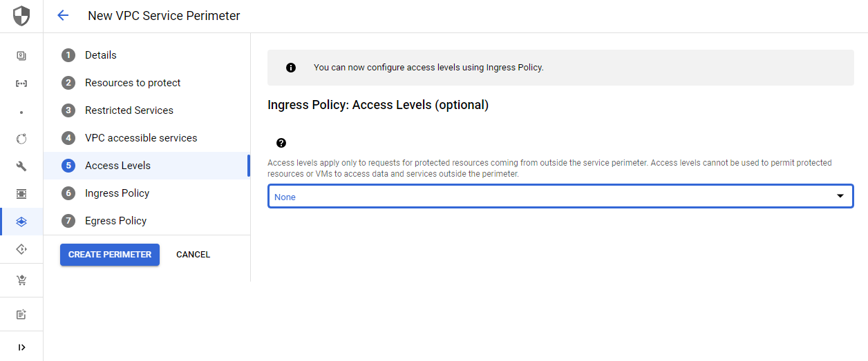This screenshot has height=361, width=868.
Task: Go to the VPC accessible services step
Action: click(x=147, y=138)
